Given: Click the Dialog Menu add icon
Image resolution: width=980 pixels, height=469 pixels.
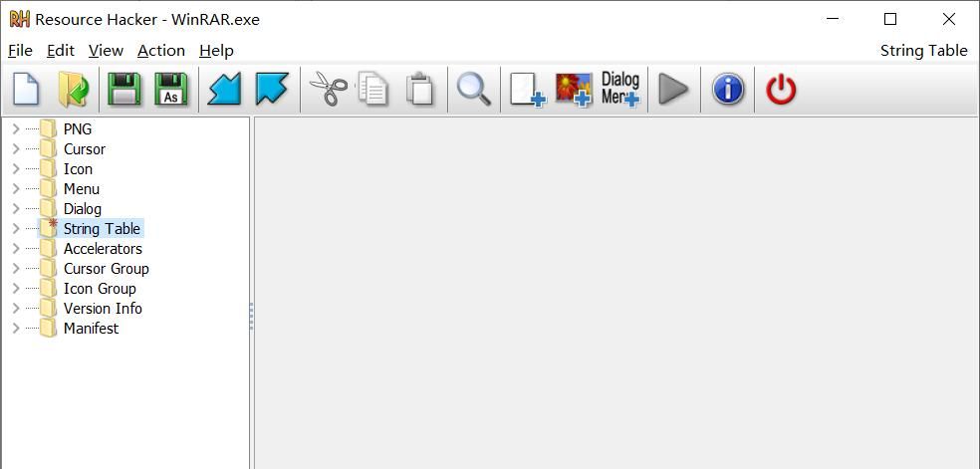Looking at the screenshot, I should [620, 90].
